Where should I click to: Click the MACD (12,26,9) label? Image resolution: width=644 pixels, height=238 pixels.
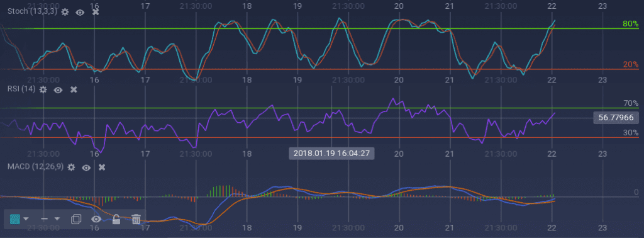pos(35,166)
